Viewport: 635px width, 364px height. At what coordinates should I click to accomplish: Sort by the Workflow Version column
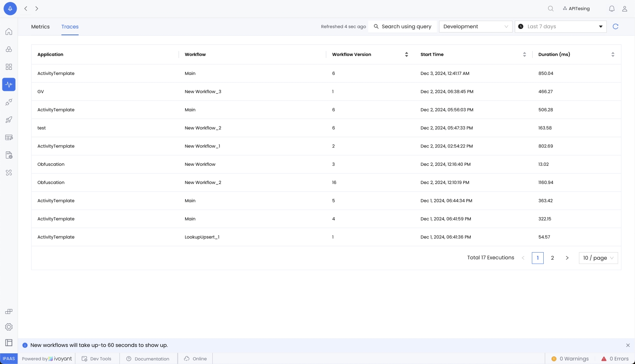406,55
